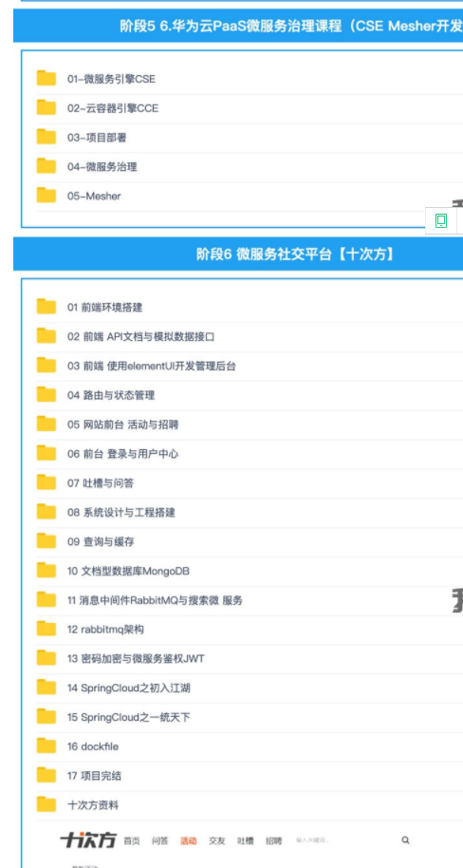Click the folder icon beside 17 项目完结
The image size is (463, 868).
(46, 776)
